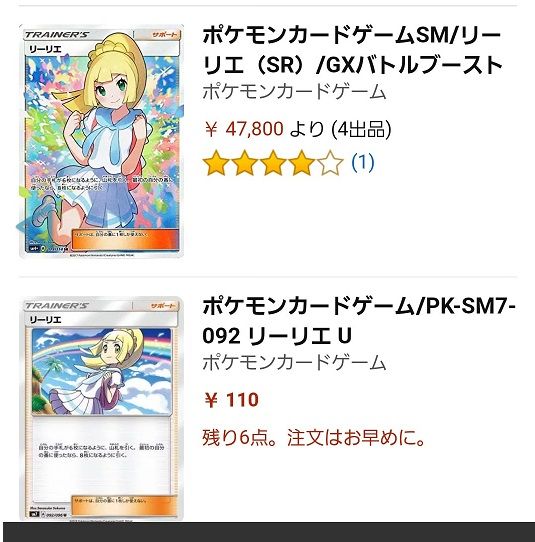Click the 残り6点。注文はお早めに stock notice
This screenshot has width=535, height=542.
pos(313,437)
